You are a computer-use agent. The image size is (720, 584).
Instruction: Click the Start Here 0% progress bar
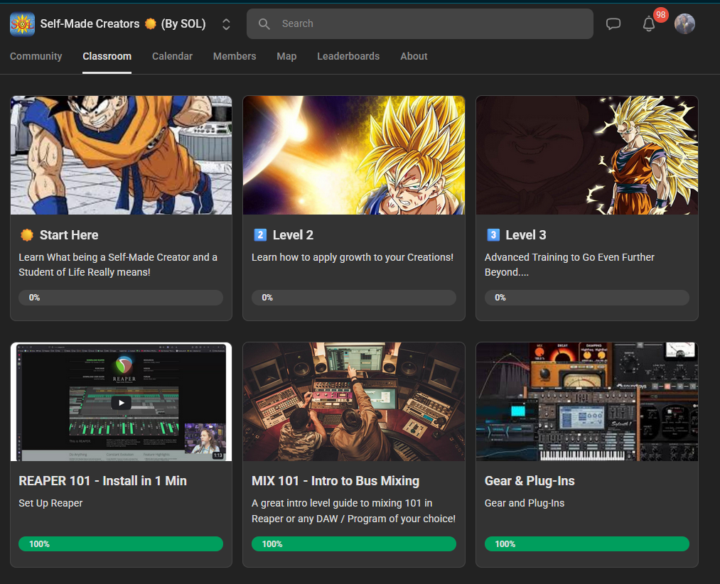point(121,298)
